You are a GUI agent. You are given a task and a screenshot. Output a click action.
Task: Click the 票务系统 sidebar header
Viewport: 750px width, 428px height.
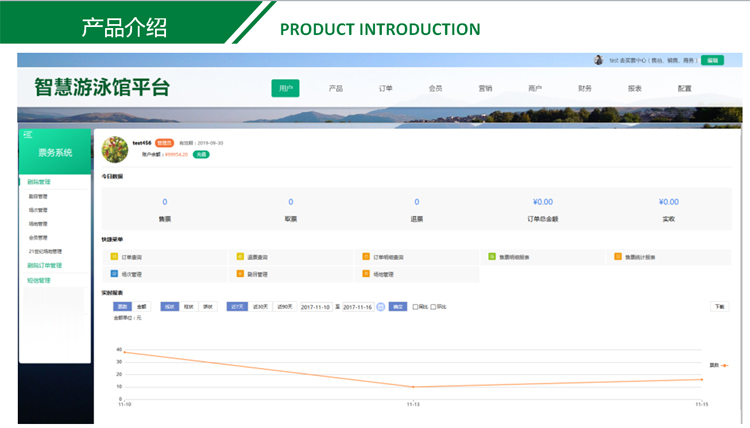pyautogui.click(x=55, y=153)
